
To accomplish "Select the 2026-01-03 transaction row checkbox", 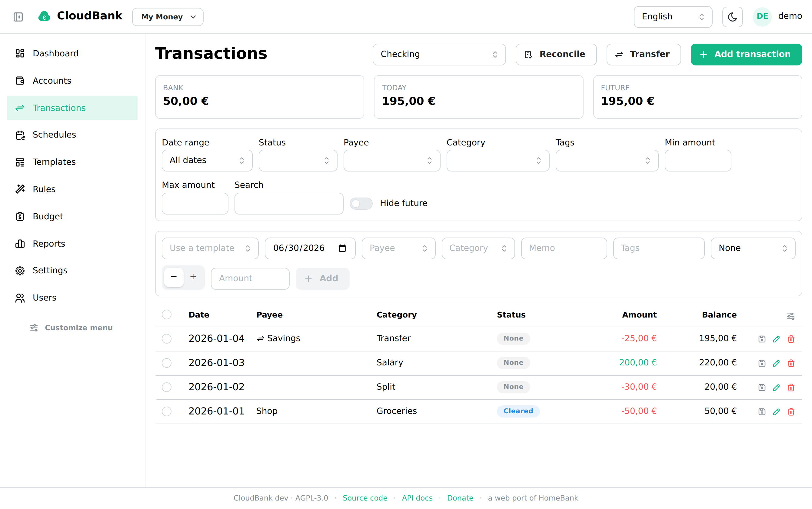I will pyautogui.click(x=167, y=363).
